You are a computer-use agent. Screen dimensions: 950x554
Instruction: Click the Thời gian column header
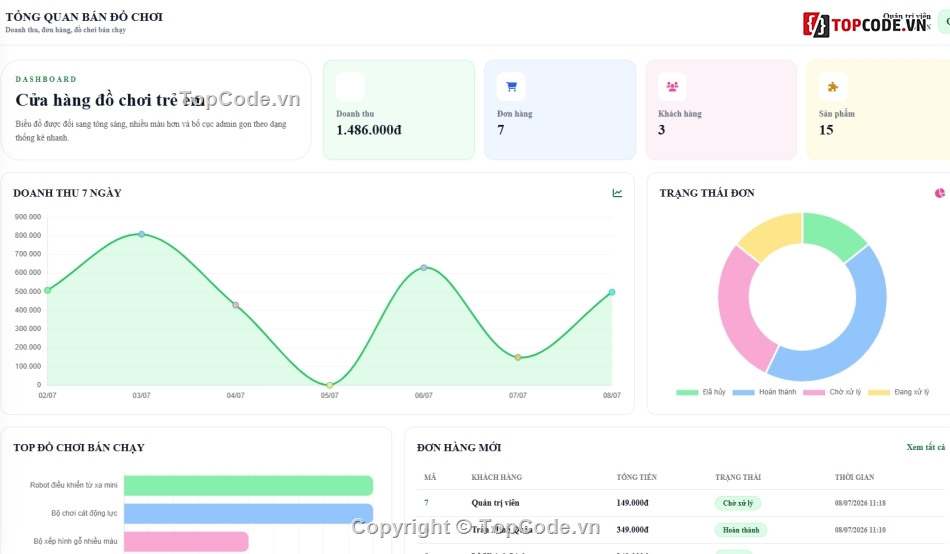click(854, 477)
